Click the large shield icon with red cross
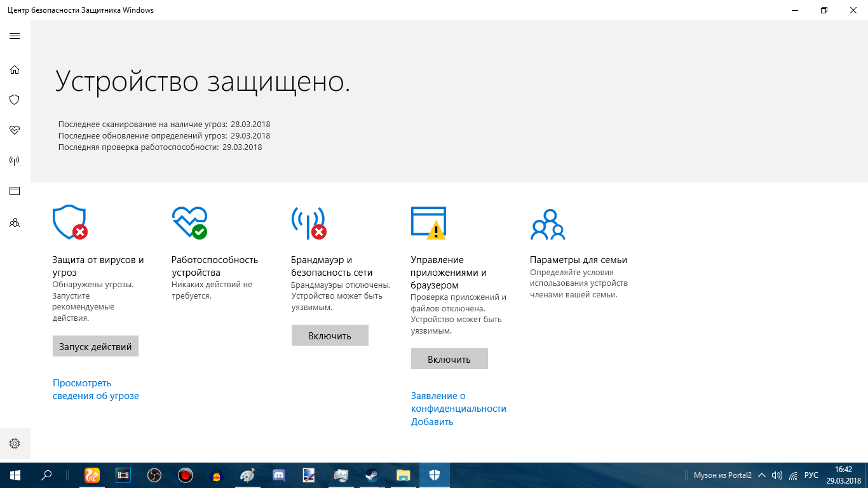The width and height of the screenshot is (868, 488). click(x=70, y=222)
